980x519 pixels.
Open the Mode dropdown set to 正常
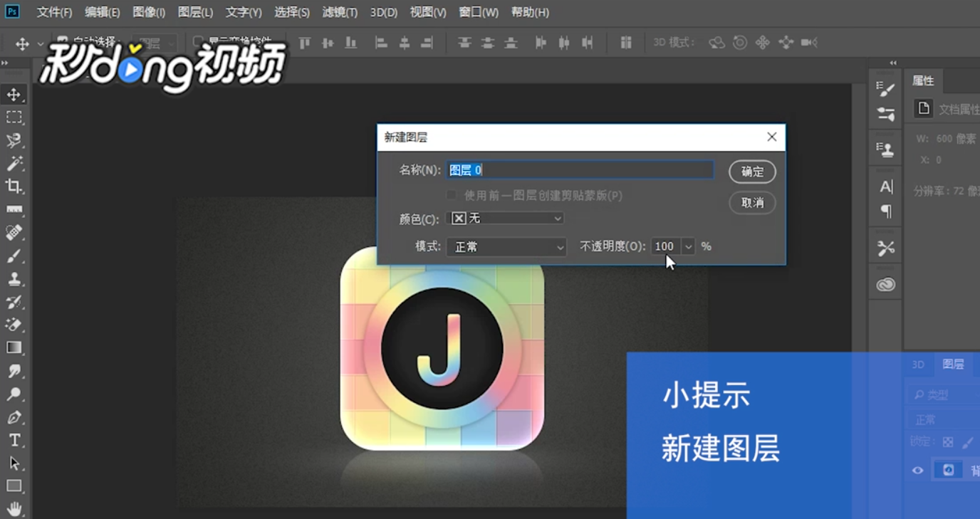pyautogui.click(x=506, y=246)
